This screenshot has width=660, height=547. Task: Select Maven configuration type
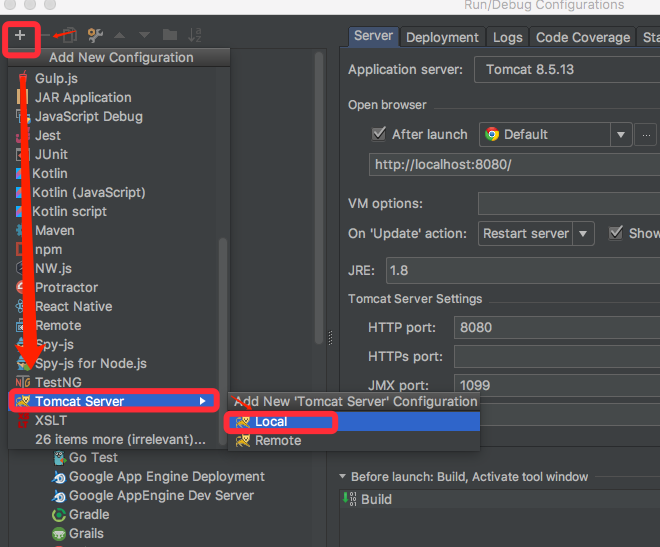(114, 230)
